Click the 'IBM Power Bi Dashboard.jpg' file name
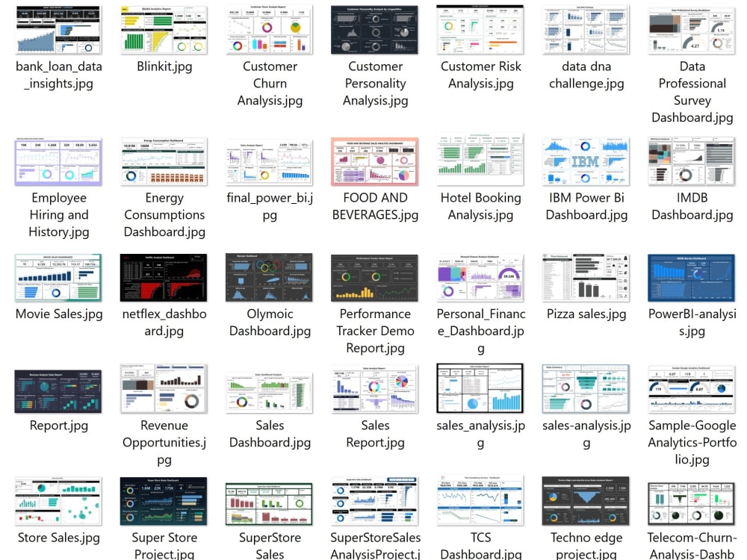The image size is (747, 560). click(586, 206)
